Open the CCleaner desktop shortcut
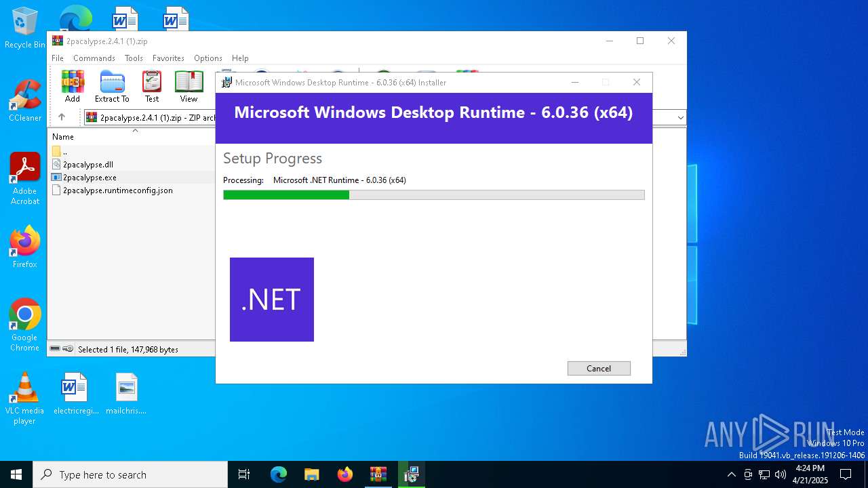 (25, 101)
